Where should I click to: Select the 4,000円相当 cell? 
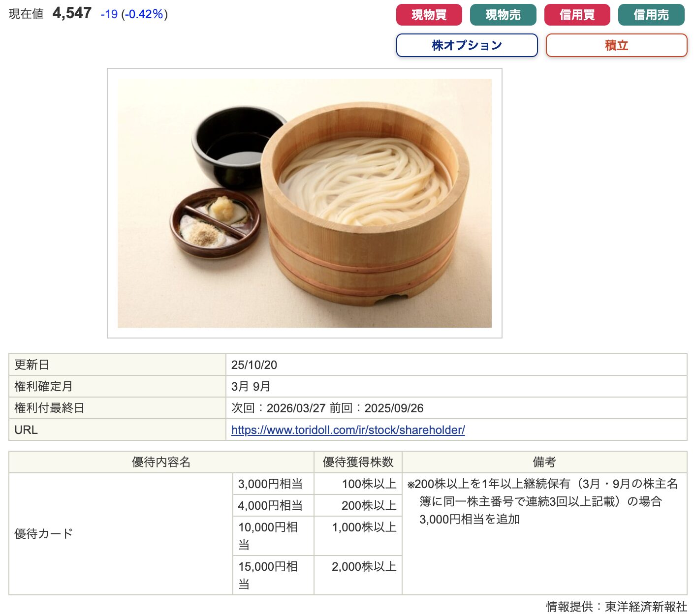(x=273, y=505)
